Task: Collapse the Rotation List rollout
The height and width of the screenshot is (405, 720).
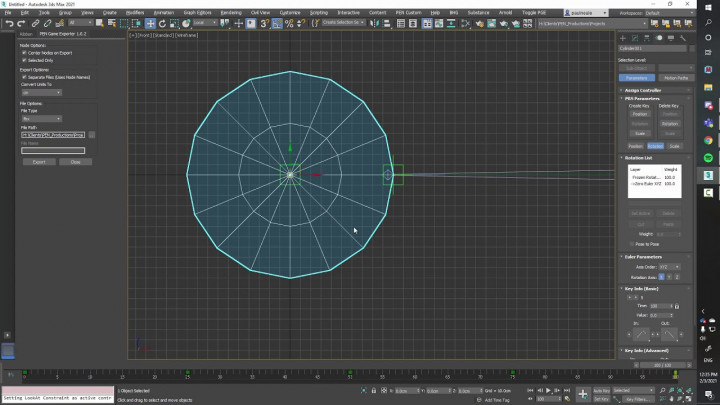Action: click(x=638, y=158)
